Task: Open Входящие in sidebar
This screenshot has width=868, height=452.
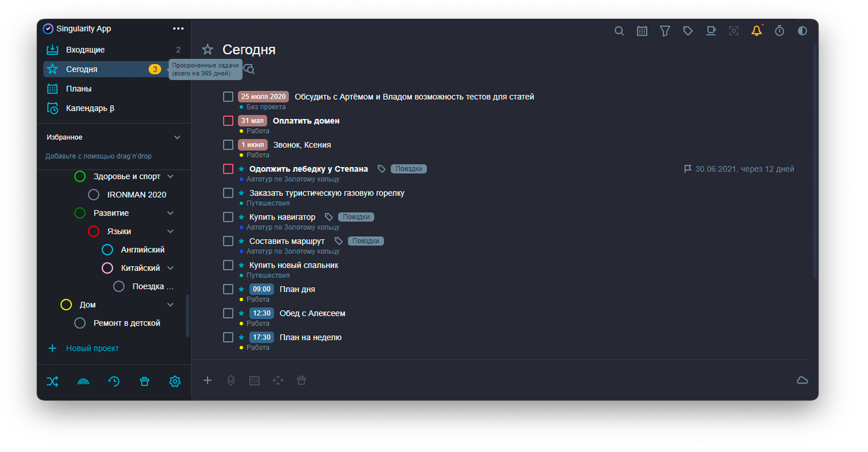Action: coord(114,50)
